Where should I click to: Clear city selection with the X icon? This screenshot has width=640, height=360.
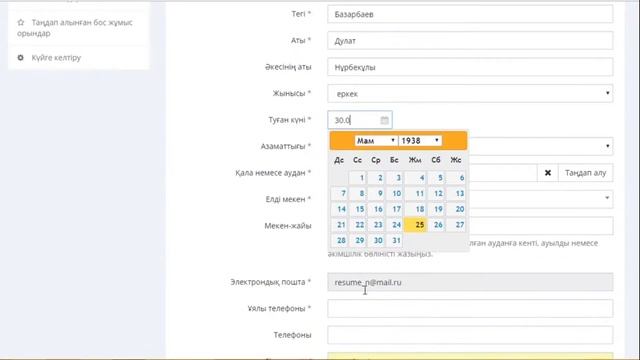coord(548,173)
